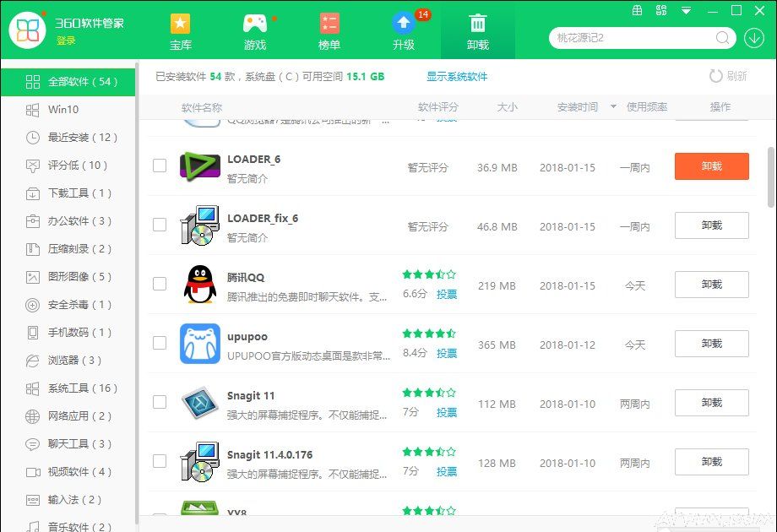Click the QR code icon in the title bar
Viewport: 777px width, 532px height.
click(661, 10)
